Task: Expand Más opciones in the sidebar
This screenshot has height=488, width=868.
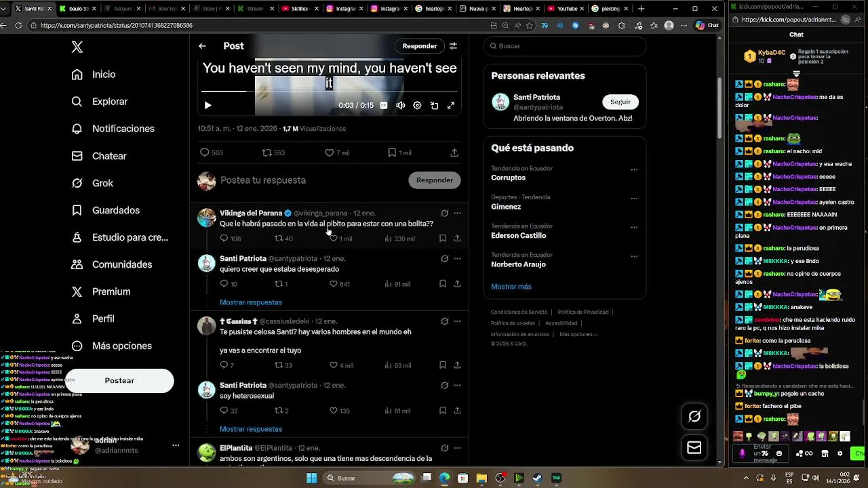Action: 113,346
